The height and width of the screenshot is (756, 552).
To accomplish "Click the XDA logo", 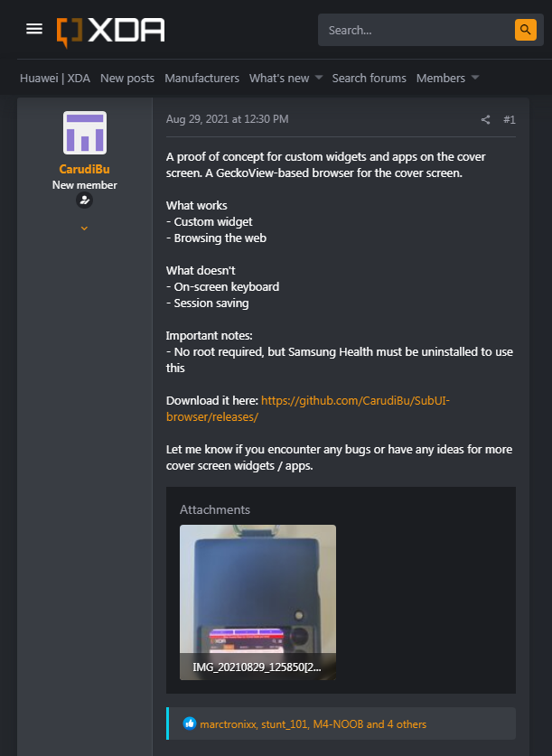I will coord(110,32).
